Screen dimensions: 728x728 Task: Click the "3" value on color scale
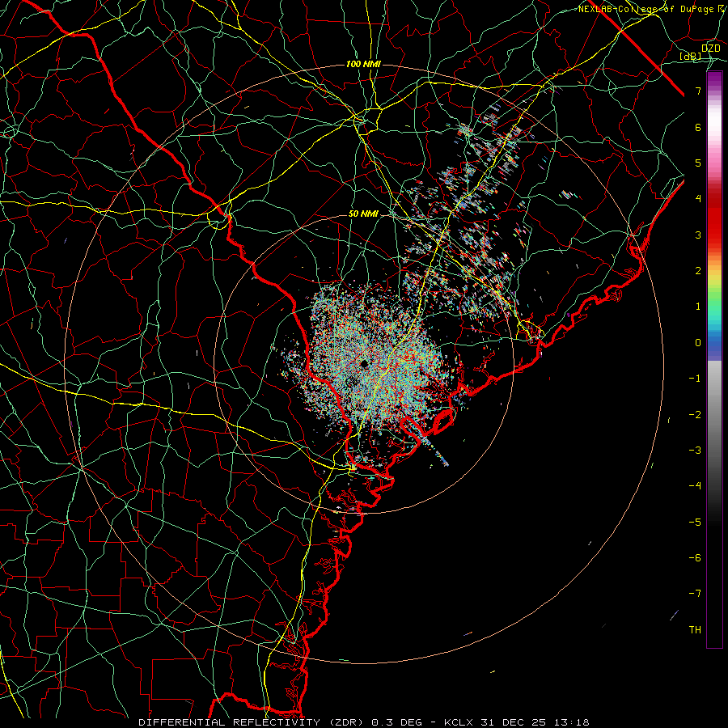[698, 235]
